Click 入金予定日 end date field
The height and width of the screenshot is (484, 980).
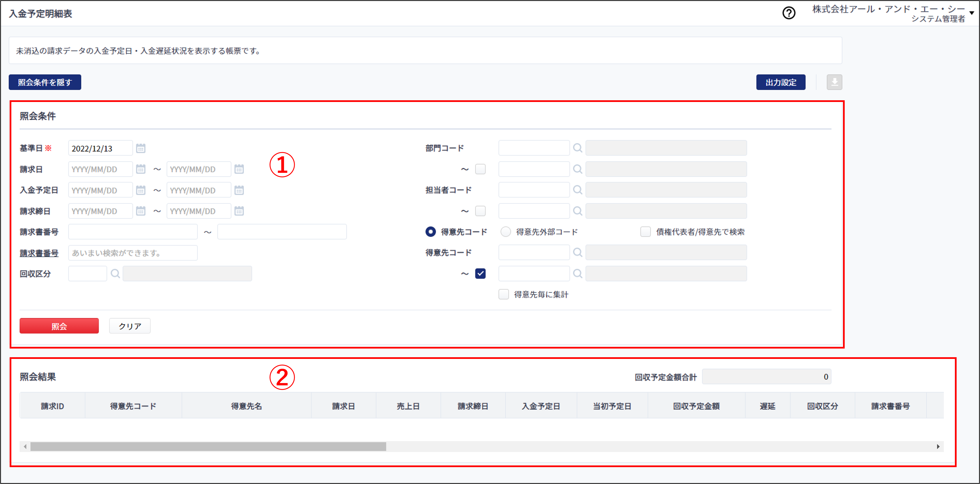pos(199,190)
